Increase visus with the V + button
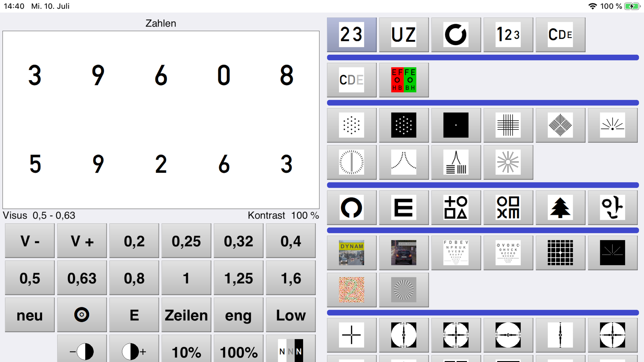Image resolution: width=644 pixels, height=362 pixels. [82, 241]
